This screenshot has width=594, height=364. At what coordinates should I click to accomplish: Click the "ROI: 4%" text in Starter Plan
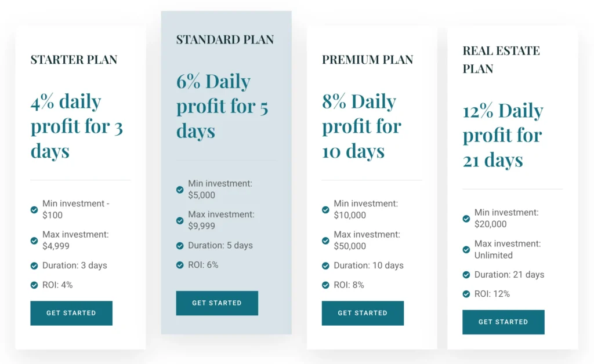pos(57,285)
